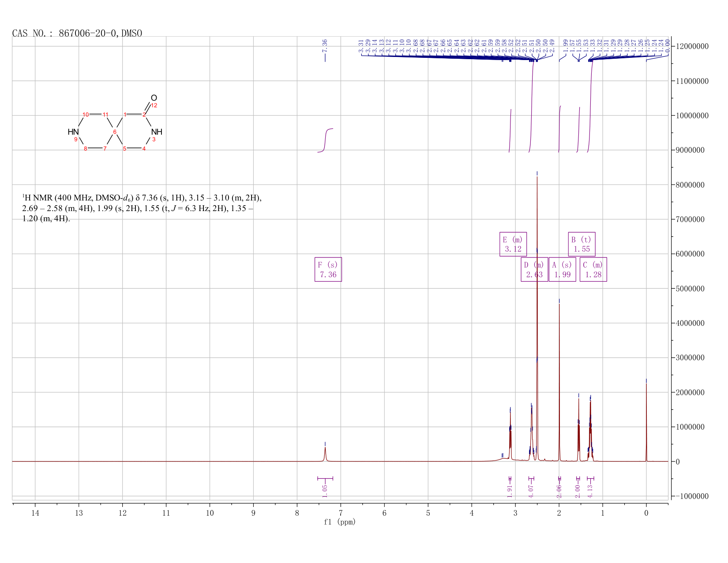Click the integral value 1.05

[x=325, y=491]
